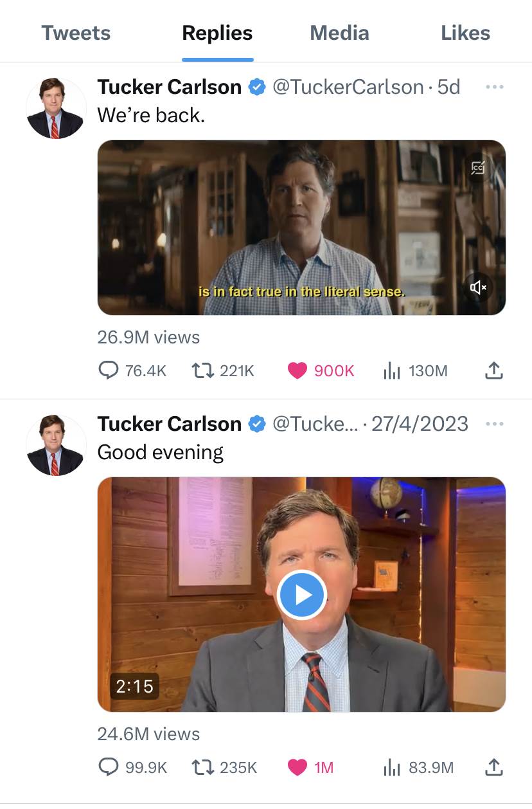Unlike the "We're back." tweet heart
This screenshot has width=532, height=809.
297,370
